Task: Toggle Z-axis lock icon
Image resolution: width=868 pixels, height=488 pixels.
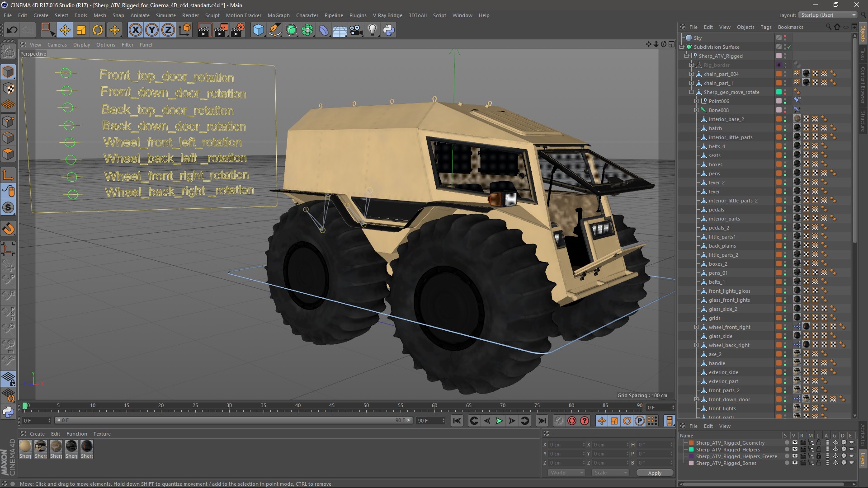Action: pyautogui.click(x=168, y=30)
